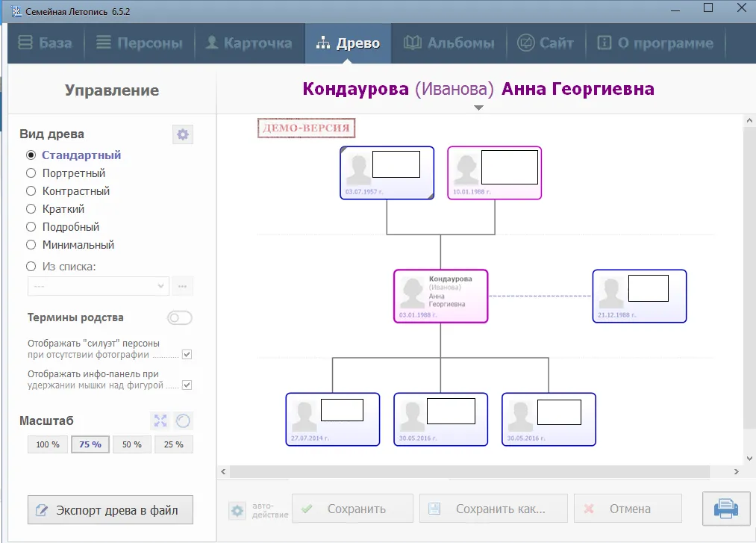Expand the arrow below person's name
This screenshot has width=756, height=543.
479,108
